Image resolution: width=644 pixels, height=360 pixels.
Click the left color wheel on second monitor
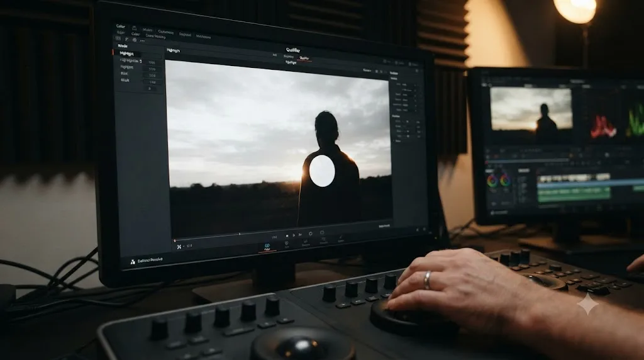[x=492, y=181]
